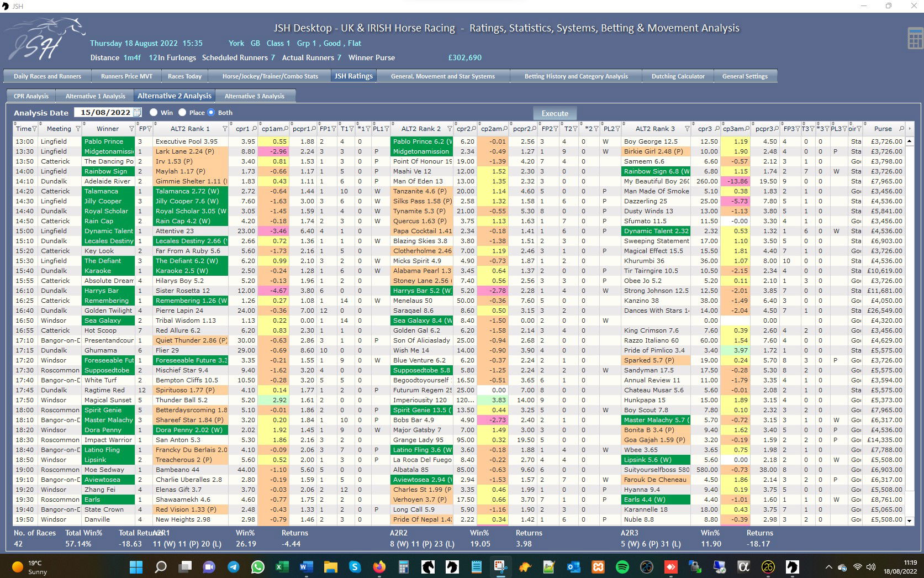This screenshot has height=578, width=924.
Task: Open PL1 column filter dropdown
Action: pyautogui.click(x=386, y=129)
